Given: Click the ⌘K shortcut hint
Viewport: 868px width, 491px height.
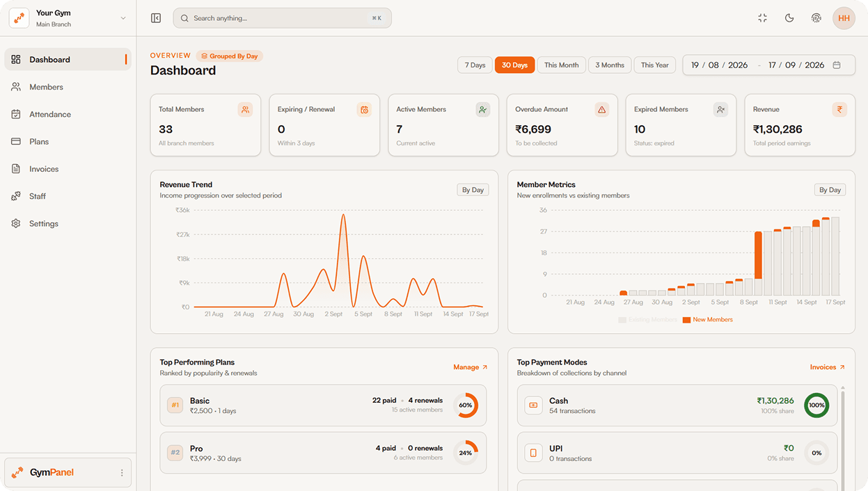Looking at the screenshot, I should pos(377,18).
